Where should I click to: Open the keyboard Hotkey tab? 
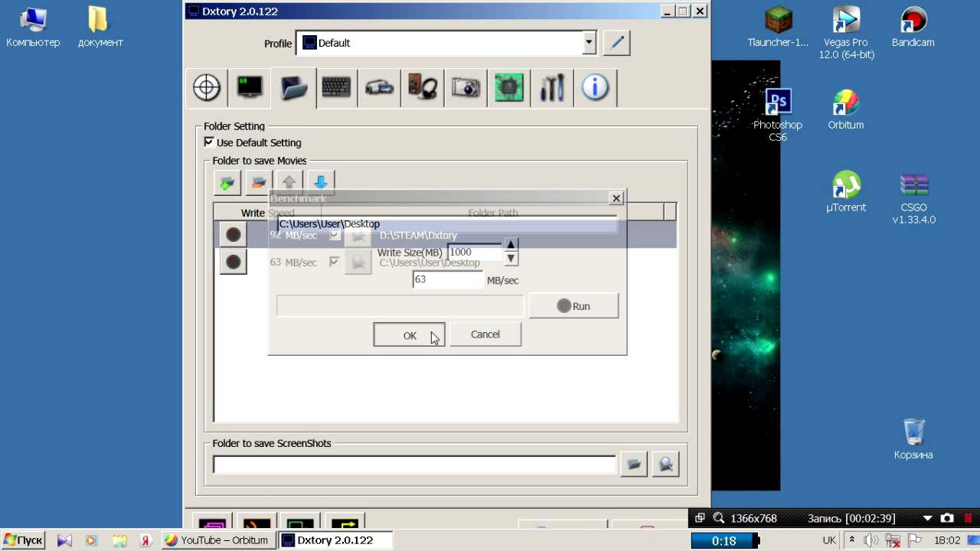(x=336, y=88)
